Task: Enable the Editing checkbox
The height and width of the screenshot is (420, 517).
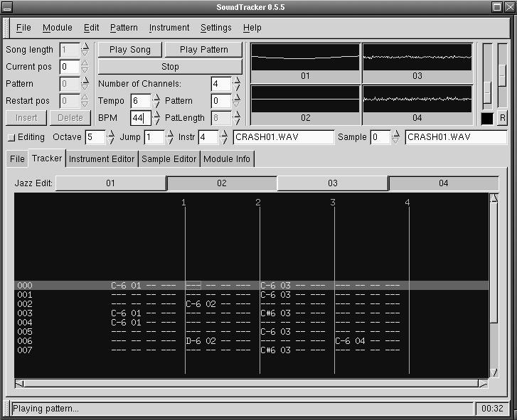Action: point(11,137)
